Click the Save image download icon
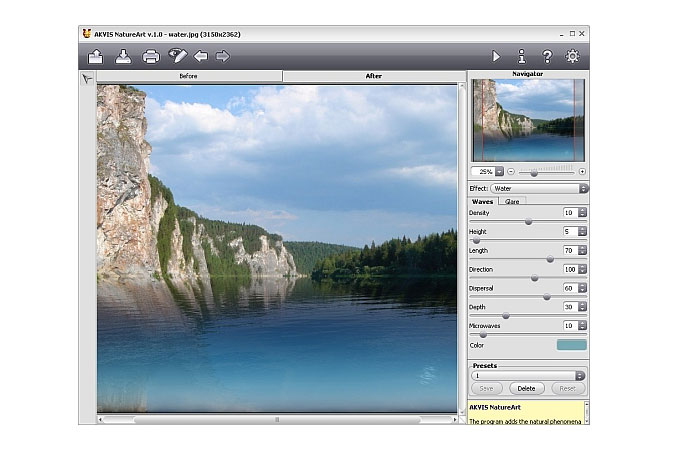The height and width of the screenshot is (451, 677). pos(123,57)
